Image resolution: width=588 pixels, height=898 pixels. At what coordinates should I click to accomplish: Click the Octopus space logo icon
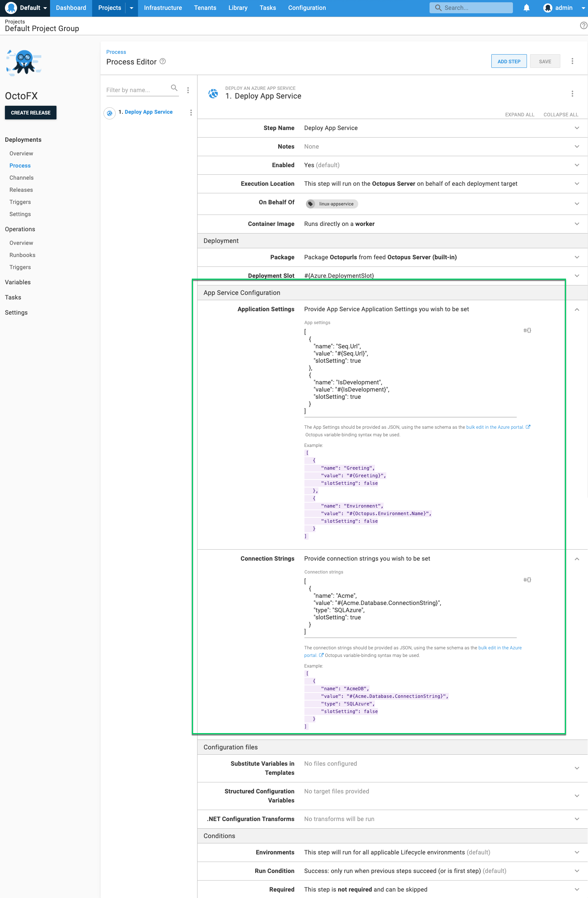[x=11, y=8]
